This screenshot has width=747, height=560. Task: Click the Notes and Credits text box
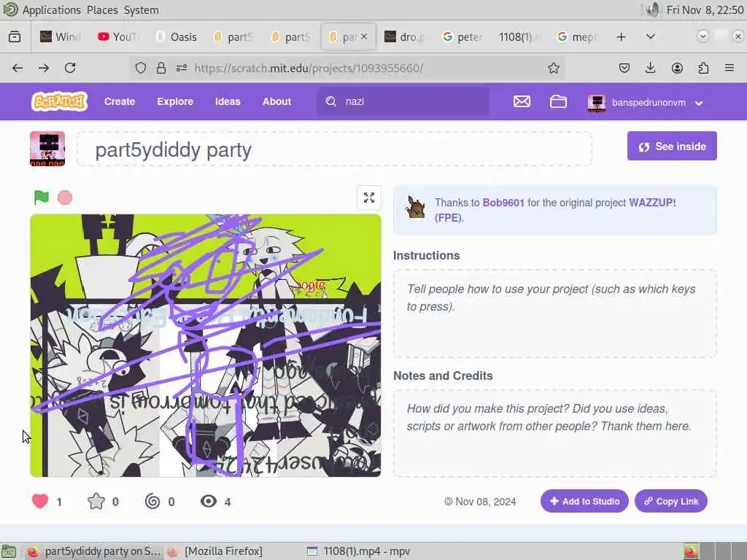pos(555,433)
